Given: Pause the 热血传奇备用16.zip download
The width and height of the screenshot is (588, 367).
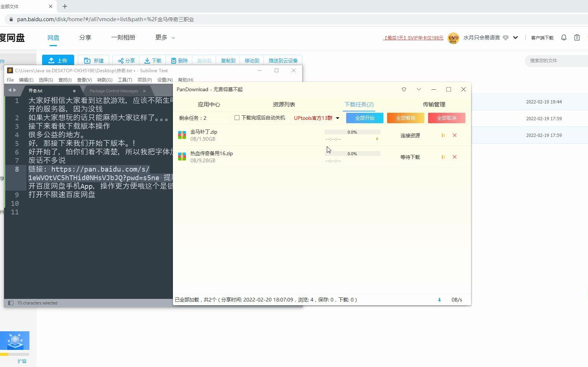Looking at the screenshot, I should (x=443, y=157).
